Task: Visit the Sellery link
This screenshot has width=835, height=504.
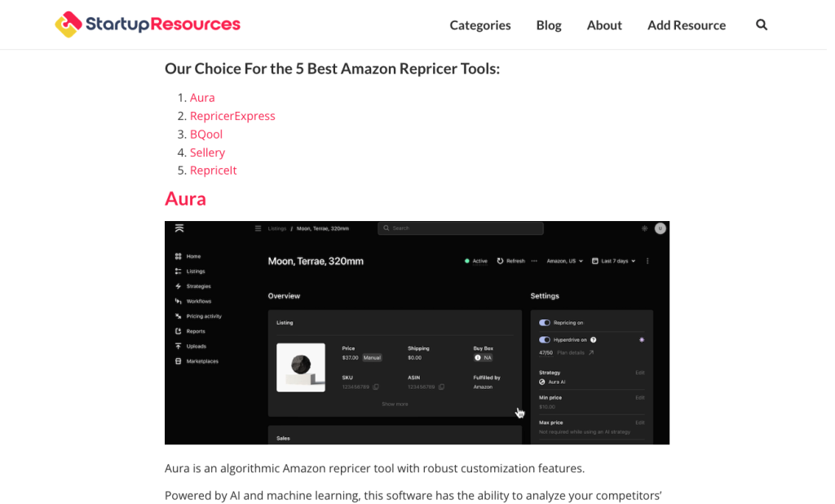Action: pos(207,153)
